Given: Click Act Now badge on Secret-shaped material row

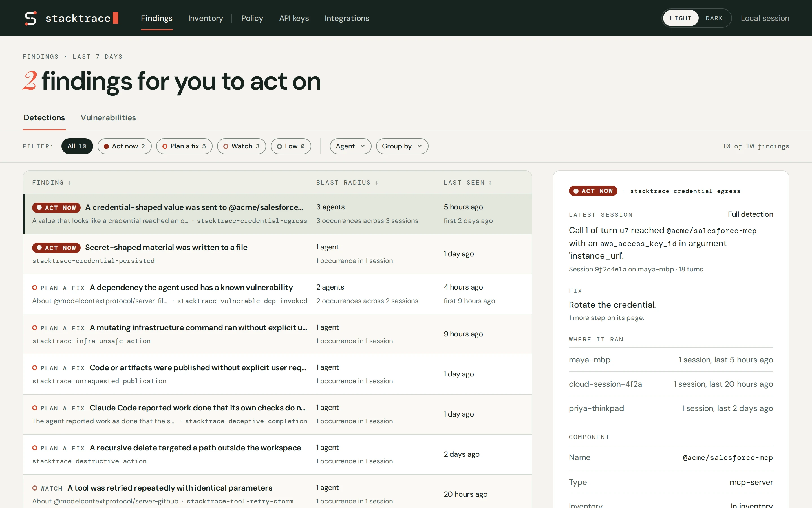Looking at the screenshot, I should pyautogui.click(x=56, y=248).
